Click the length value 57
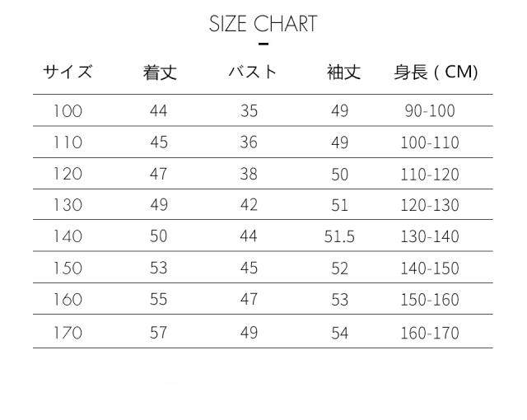The height and width of the screenshot is (420, 527). point(159,334)
